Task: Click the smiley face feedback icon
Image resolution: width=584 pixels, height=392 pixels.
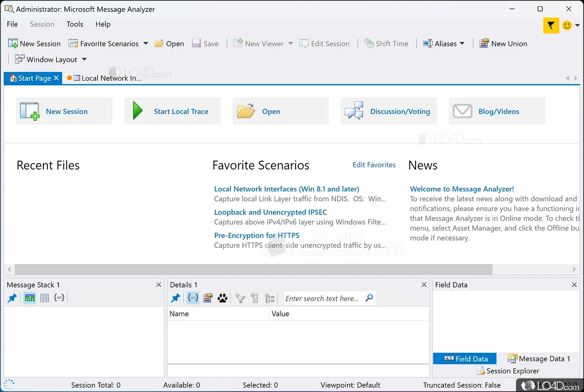Action: pyautogui.click(x=567, y=26)
